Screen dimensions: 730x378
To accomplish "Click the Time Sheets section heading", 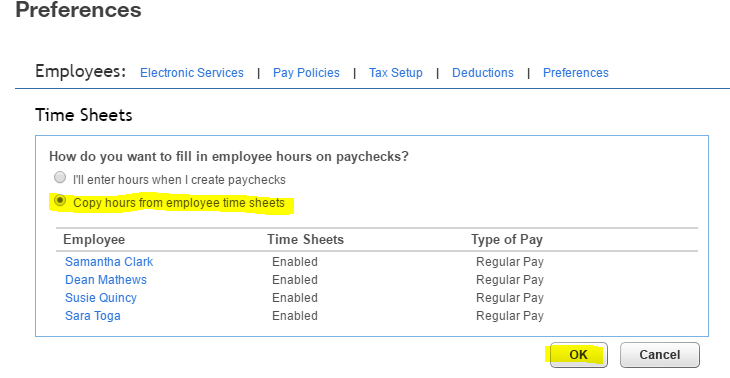I will click(x=84, y=115).
